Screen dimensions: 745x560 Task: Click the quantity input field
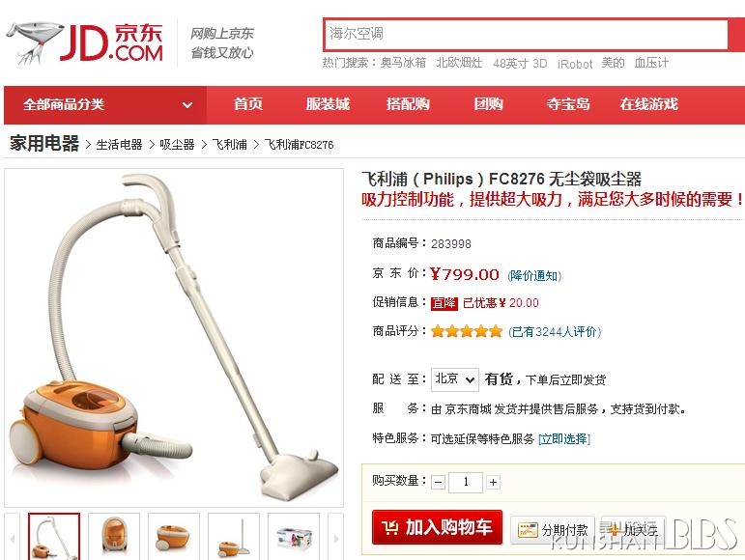(466, 482)
